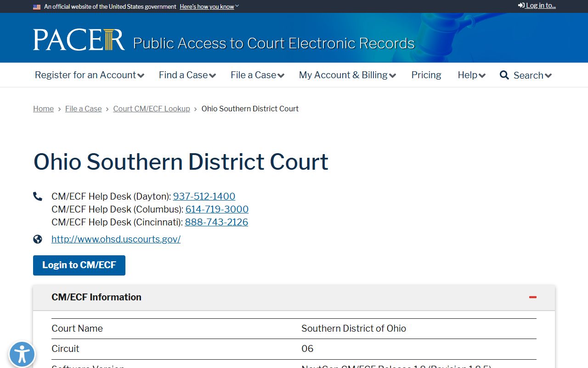The image size is (588, 368).
Task: Click Court CM/ECF Lookup breadcrumb
Action: [152, 109]
